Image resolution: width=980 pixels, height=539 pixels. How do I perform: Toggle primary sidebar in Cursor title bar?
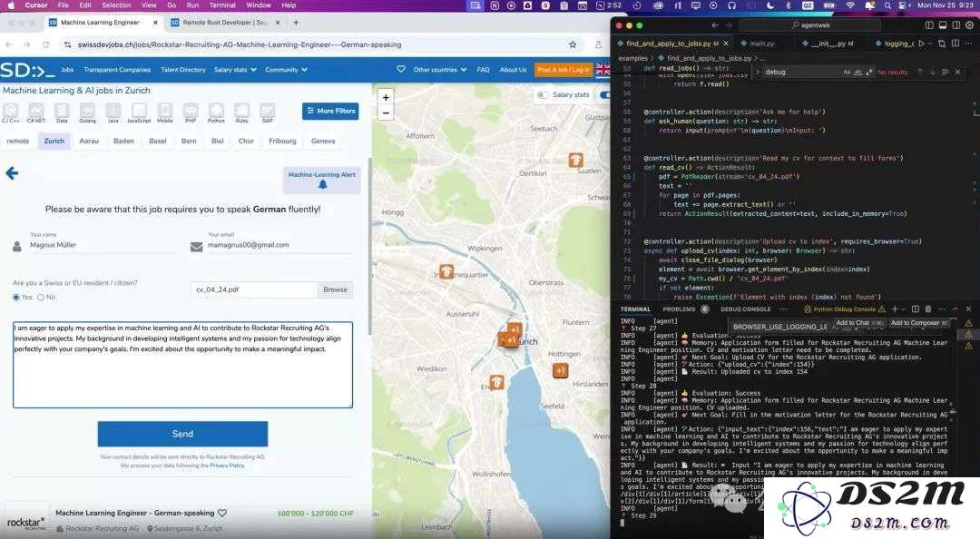click(x=929, y=25)
